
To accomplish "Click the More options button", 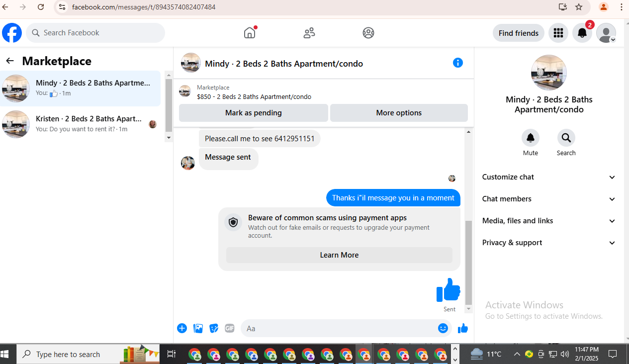I will tap(399, 113).
